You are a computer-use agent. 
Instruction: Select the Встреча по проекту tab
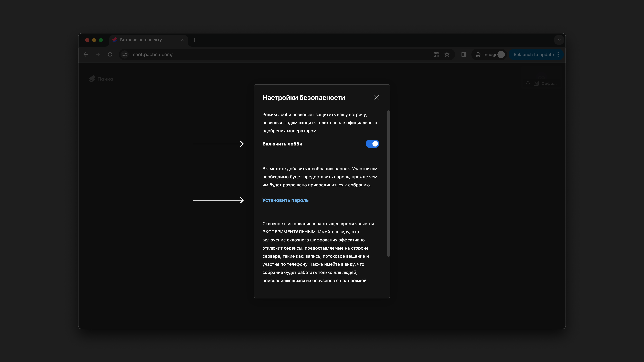click(141, 40)
